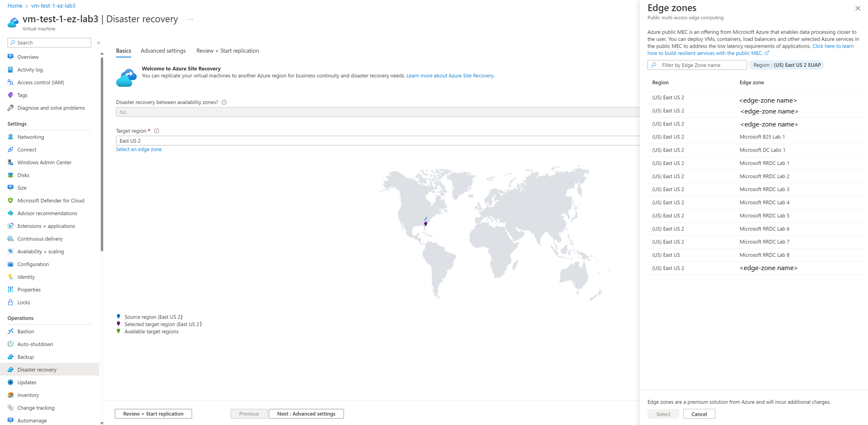Switch to Advanced settings tab

[163, 51]
